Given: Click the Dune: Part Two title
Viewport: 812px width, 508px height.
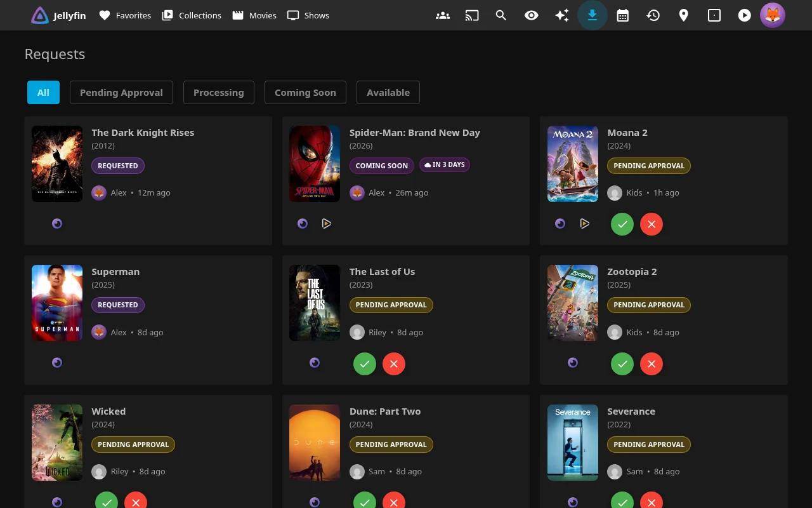Looking at the screenshot, I should tap(385, 411).
